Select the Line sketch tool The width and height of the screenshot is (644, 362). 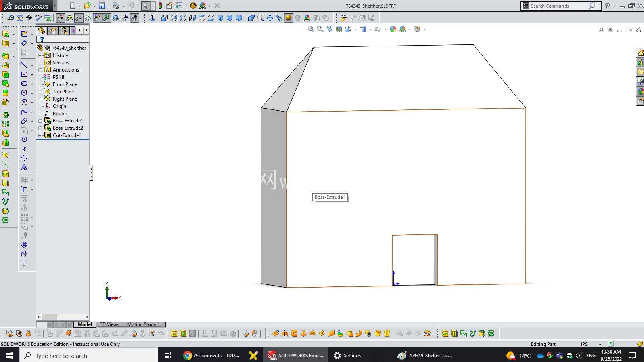pos(24,65)
